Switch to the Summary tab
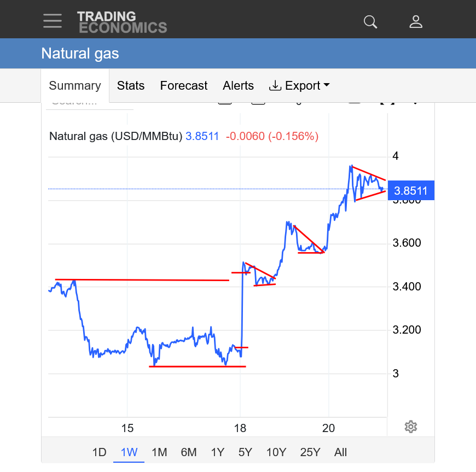Screen dimensions: 476x472 pos(75,86)
